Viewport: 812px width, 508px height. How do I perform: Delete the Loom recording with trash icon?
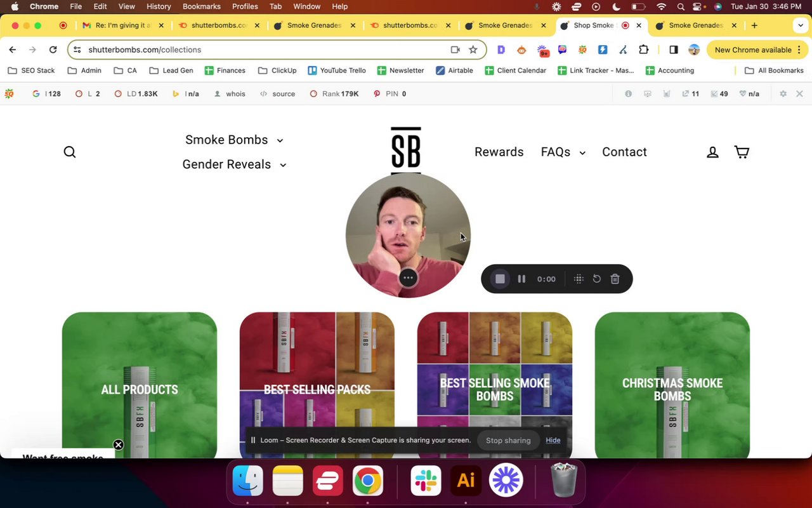615,279
